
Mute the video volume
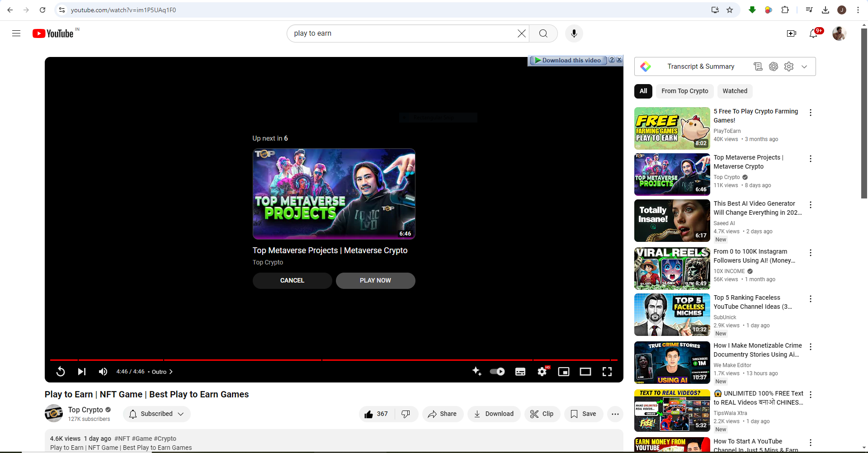click(x=103, y=372)
